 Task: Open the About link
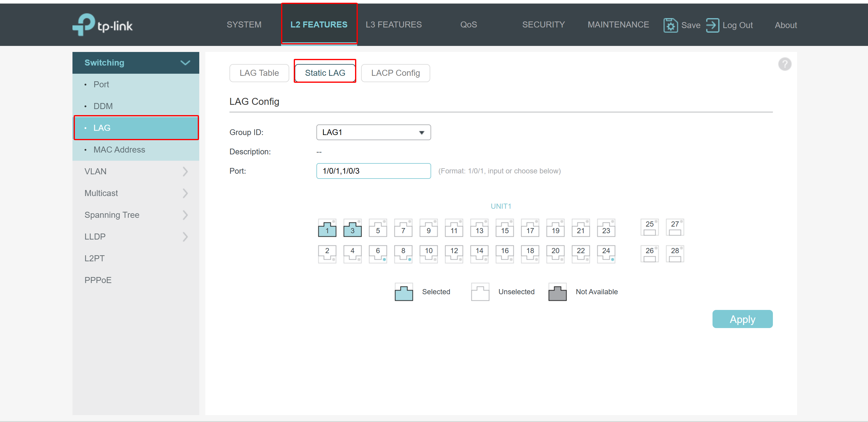click(x=786, y=25)
